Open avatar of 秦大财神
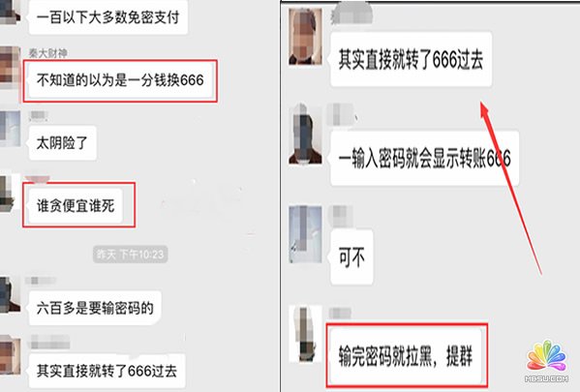The width and height of the screenshot is (580, 392). (10, 68)
